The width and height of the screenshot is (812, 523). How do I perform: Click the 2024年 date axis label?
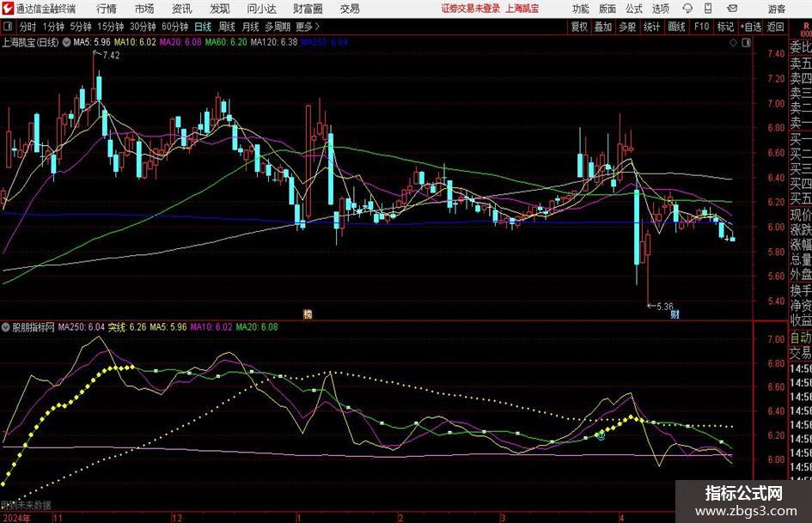[x=16, y=518]
